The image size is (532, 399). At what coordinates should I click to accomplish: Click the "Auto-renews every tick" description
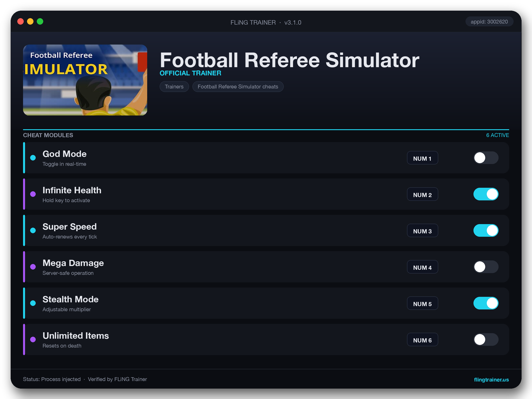tap(70, 237)
